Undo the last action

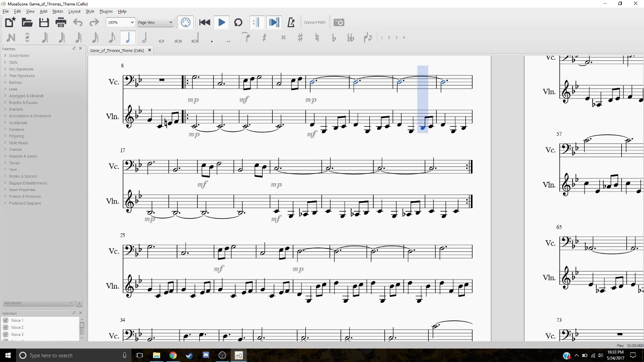pos(77,22)
